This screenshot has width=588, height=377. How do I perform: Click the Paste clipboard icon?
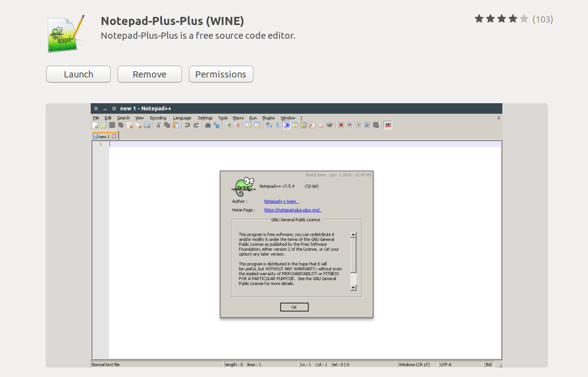pos(176,125)
